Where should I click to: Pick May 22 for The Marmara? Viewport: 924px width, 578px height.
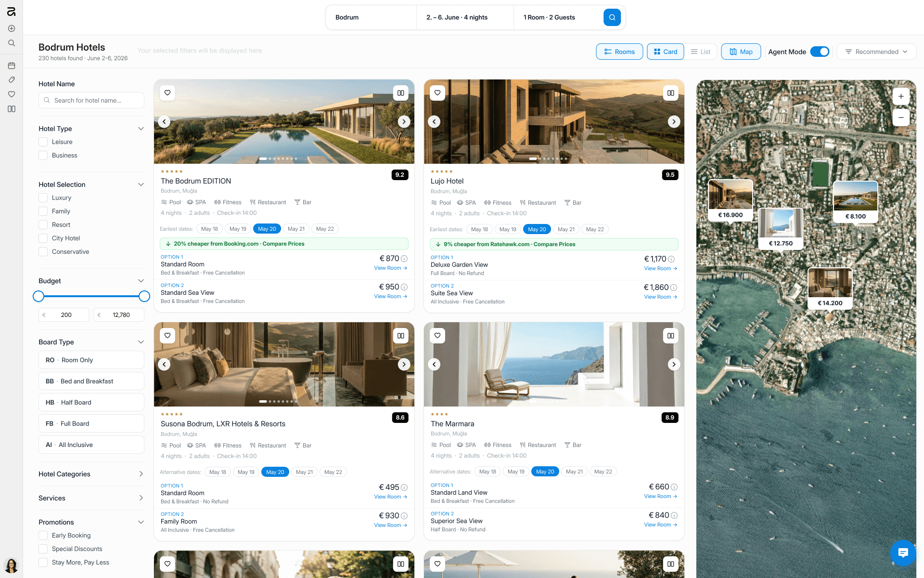click(x=603, y=472)
